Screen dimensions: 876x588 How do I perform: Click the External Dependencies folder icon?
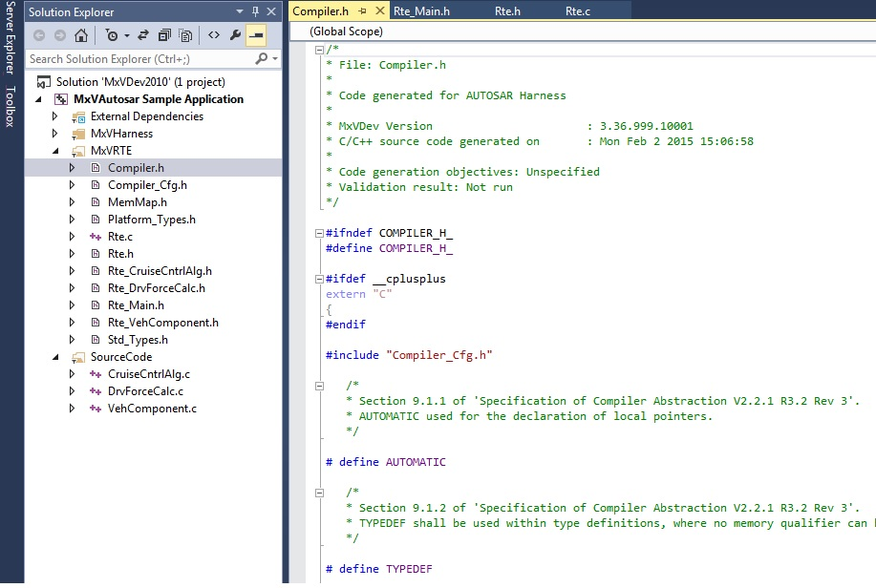click(78, 116)
